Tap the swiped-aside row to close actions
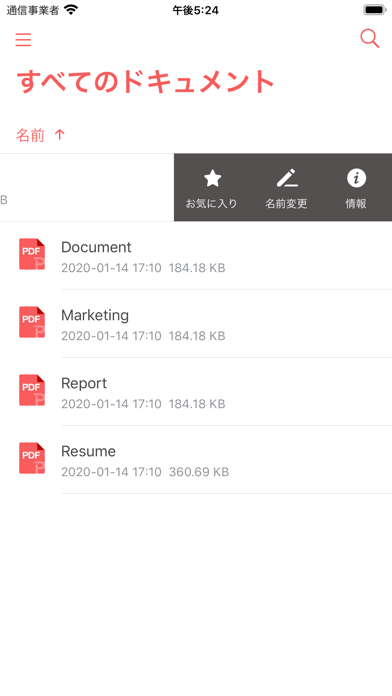Viewport: 392px width, 696px height. pyautogui.click(x=87, y=187)
